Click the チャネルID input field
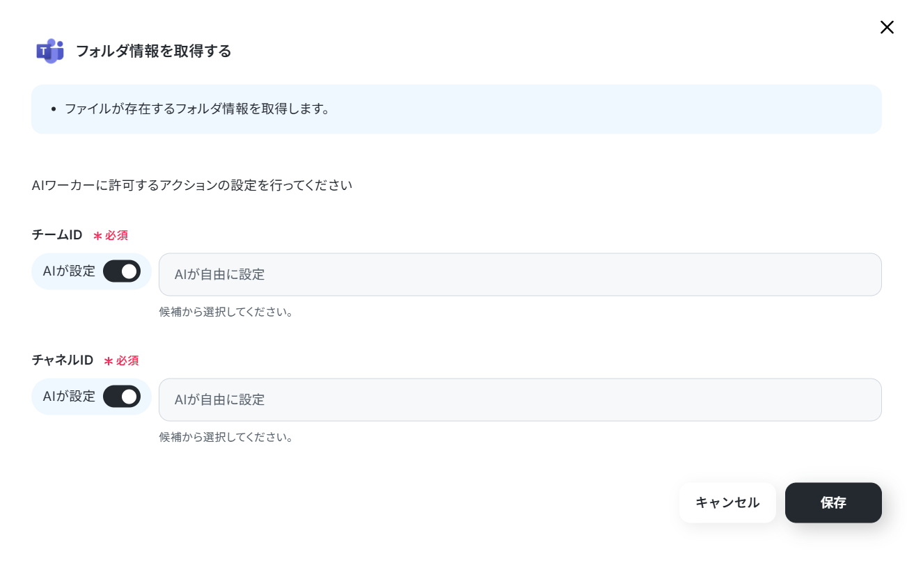The height and width of the screenshot is (588, 907). click(520, 399)
